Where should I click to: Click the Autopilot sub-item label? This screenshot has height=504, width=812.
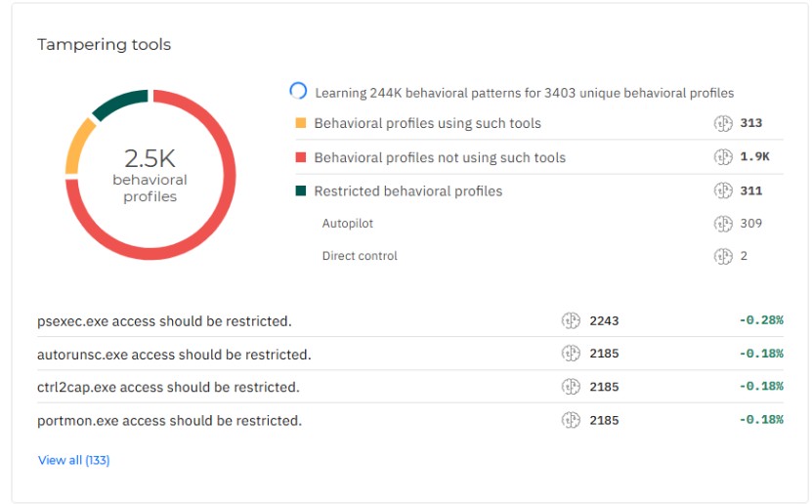(x=348, y=224)
